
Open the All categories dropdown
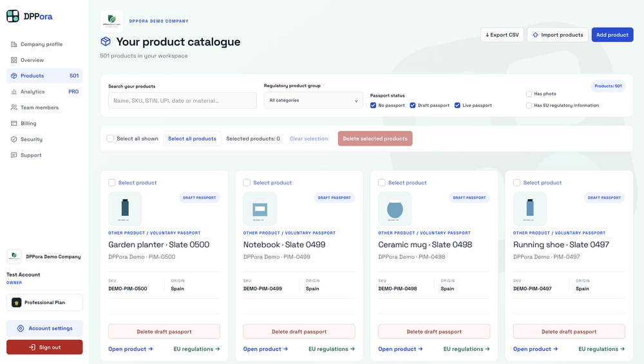point(314,101)
